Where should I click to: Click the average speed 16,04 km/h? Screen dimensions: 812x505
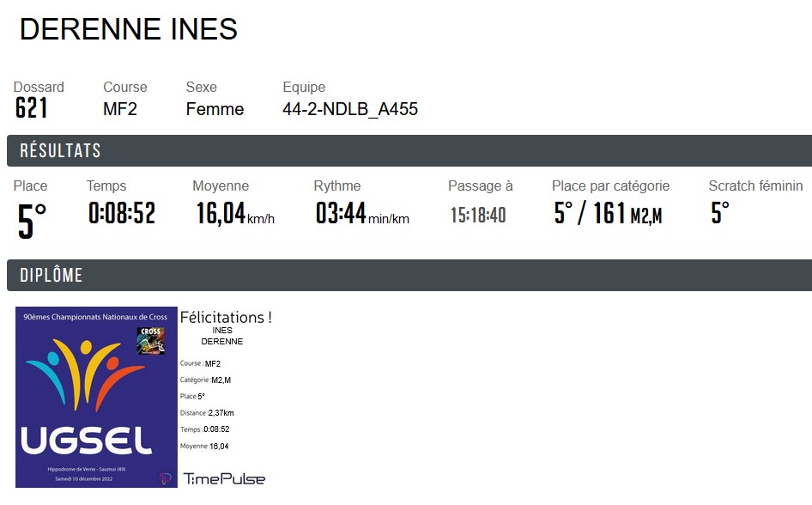pyautogui.click(x=234, y=213)
